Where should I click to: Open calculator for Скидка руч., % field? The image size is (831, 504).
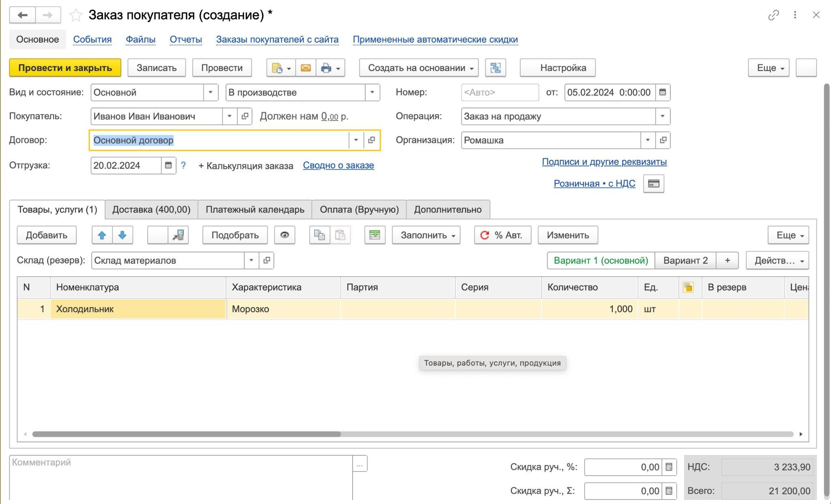pyautogui.click(x=669, y=467)
